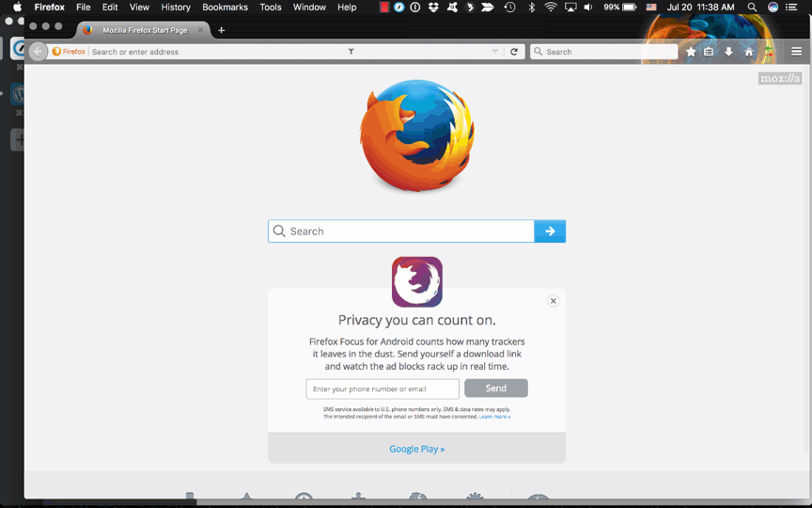This screenshot has height=508, width=812.
Task: Open the Edit menu
Action: [x=110, y=8]
